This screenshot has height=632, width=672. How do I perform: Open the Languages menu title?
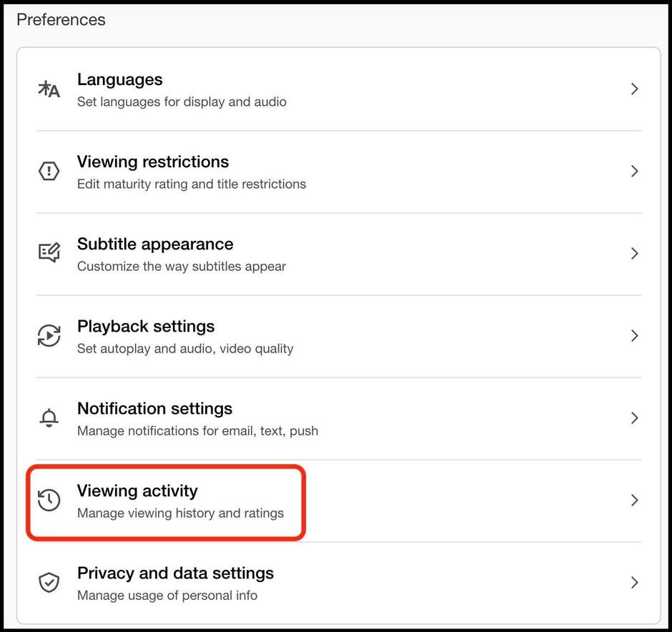[120, 80]
